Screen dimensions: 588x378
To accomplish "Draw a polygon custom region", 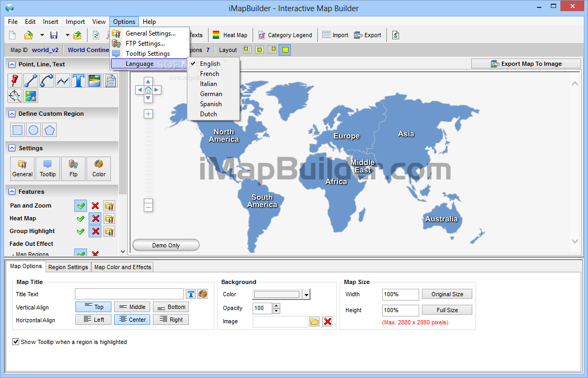I will pos(49,130).
